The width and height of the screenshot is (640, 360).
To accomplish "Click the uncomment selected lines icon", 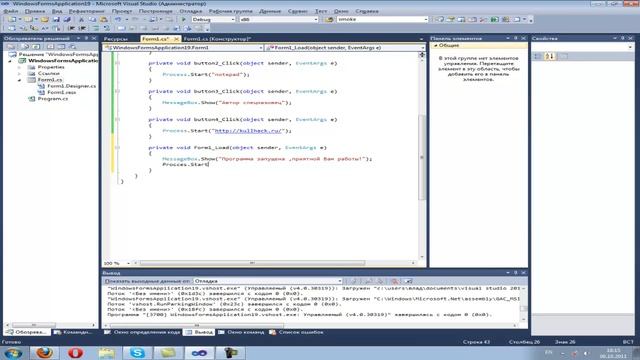I will pyautogui.click(x=107, y=28).
